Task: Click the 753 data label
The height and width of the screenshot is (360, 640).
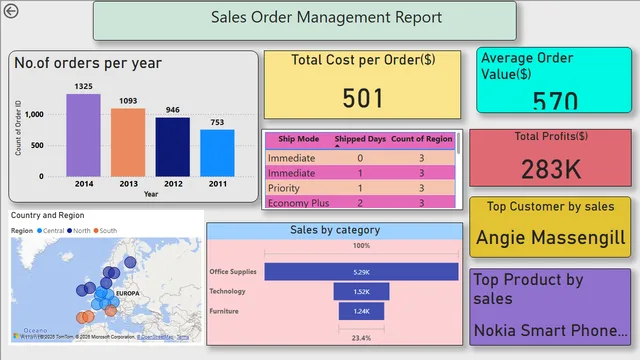Action: point(217,122)
